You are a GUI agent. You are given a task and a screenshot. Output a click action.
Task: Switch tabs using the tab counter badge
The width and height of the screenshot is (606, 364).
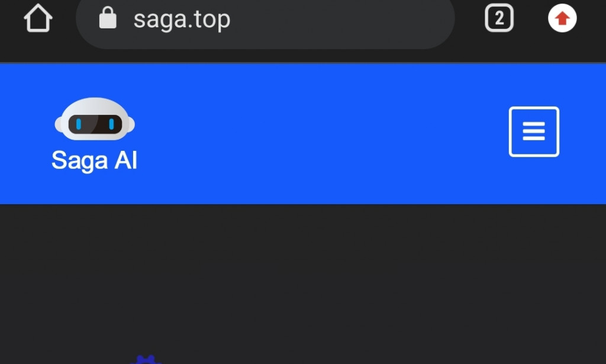click(x=499, y=18)
